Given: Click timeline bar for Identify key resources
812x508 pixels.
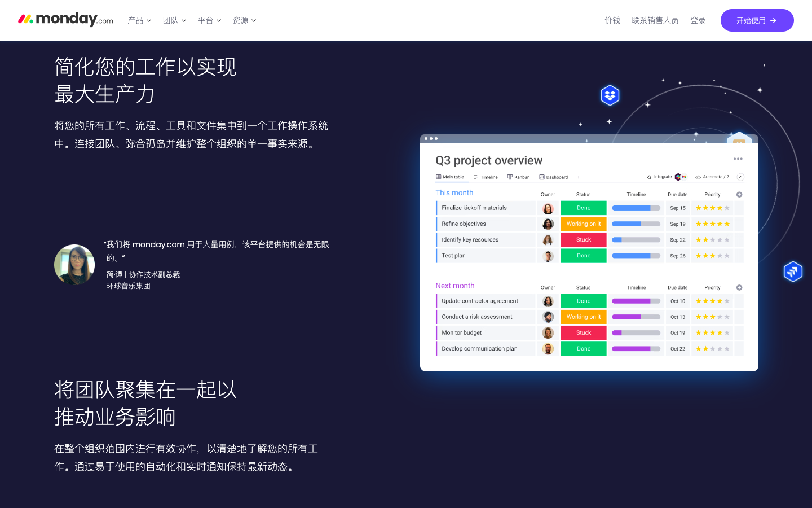Looking at the screenshot, I should tap(636, 240).
